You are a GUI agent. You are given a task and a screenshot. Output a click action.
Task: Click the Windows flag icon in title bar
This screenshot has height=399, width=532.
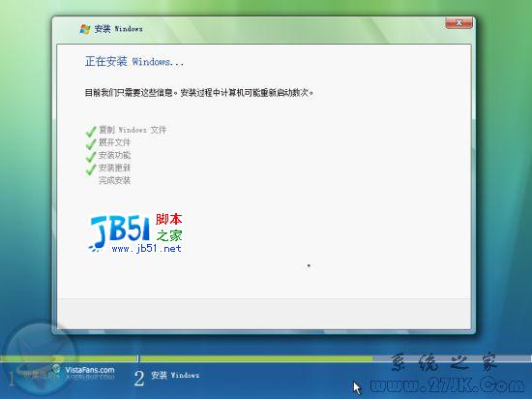tap(85, 29)
